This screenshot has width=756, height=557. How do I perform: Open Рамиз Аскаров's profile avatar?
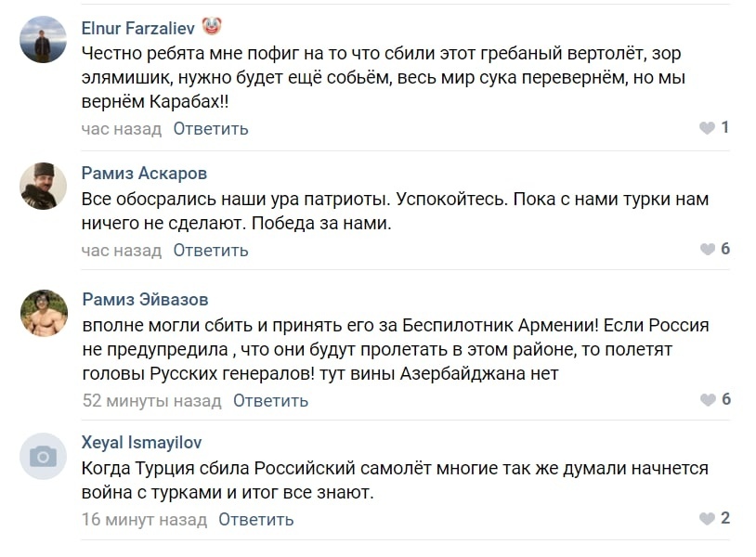tap(43, 186)
